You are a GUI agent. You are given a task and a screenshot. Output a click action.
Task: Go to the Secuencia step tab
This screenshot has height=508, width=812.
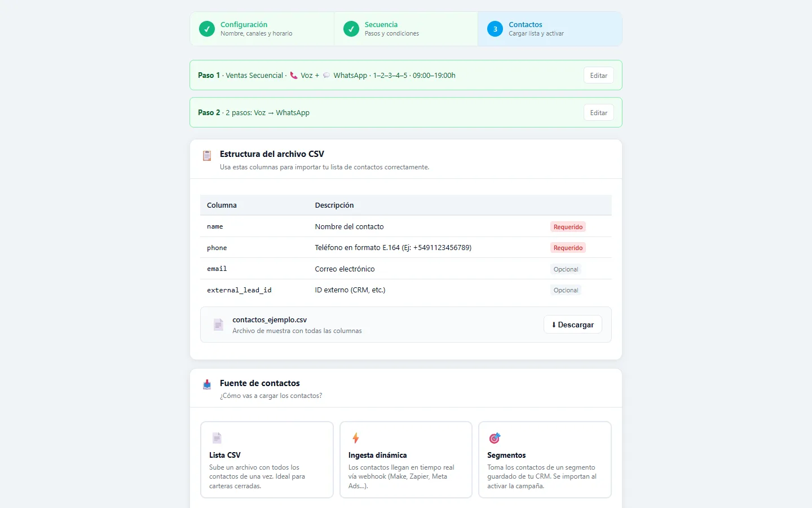click(x=406, y=29)
